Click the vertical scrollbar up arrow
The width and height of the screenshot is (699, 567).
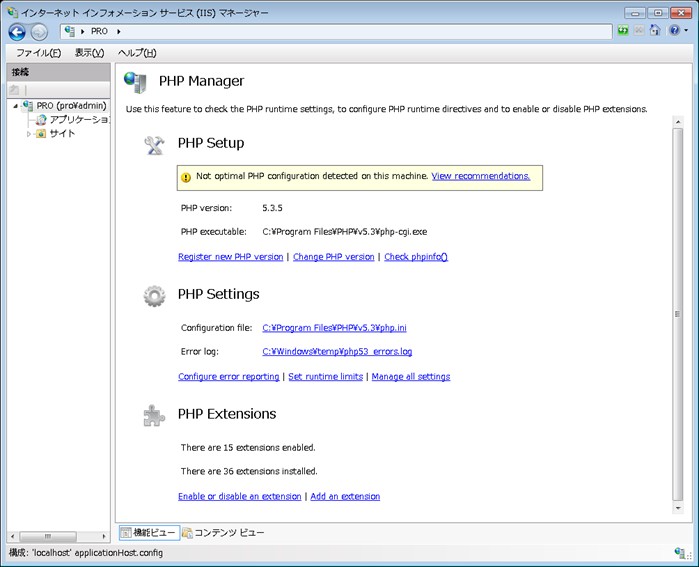tap(678, 122)
